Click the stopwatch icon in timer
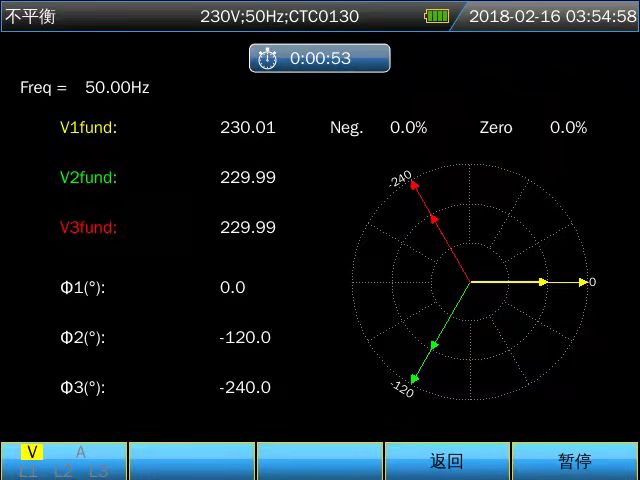The height and width of the screenshot is (480, 640). click(267, 59)
